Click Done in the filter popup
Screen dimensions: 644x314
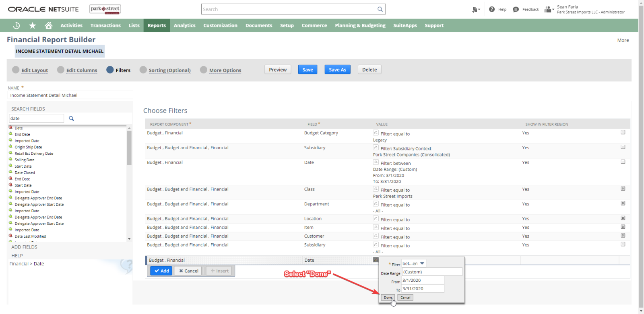[x=388, y=298]
